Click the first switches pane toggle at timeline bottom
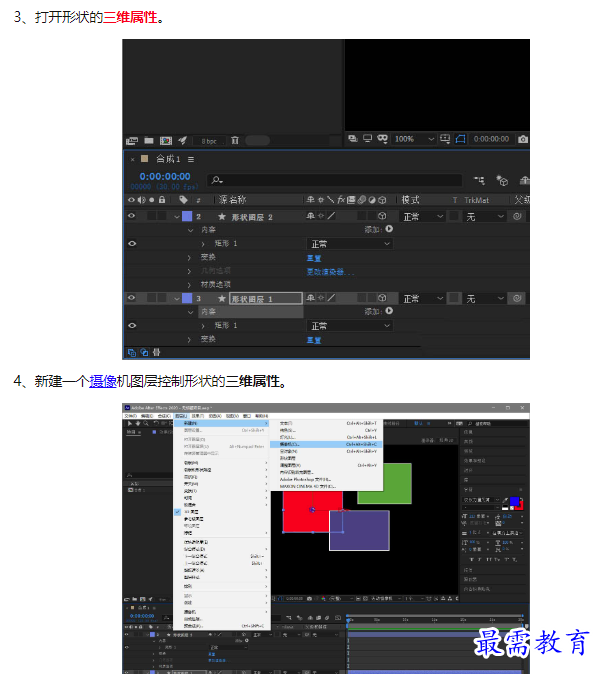The height and width of the screenshot is (674, 598). pyautogui.click(x=132, y=352)
